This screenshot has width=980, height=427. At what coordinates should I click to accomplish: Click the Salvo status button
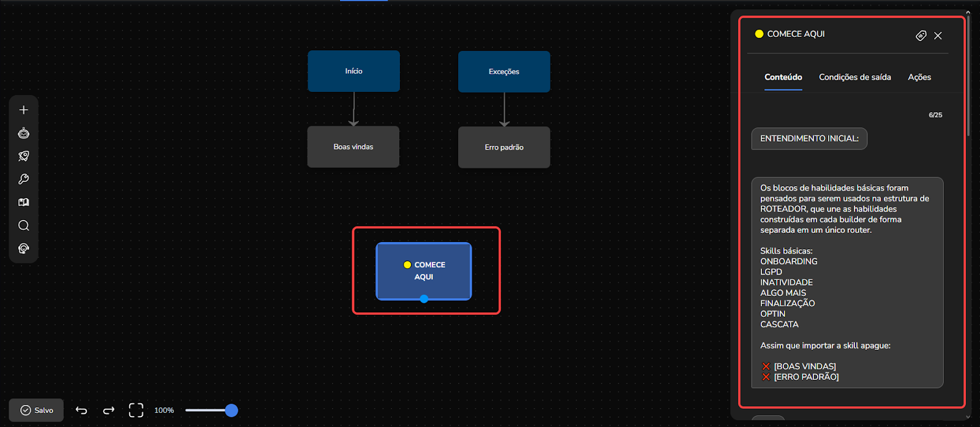point(36,410)
